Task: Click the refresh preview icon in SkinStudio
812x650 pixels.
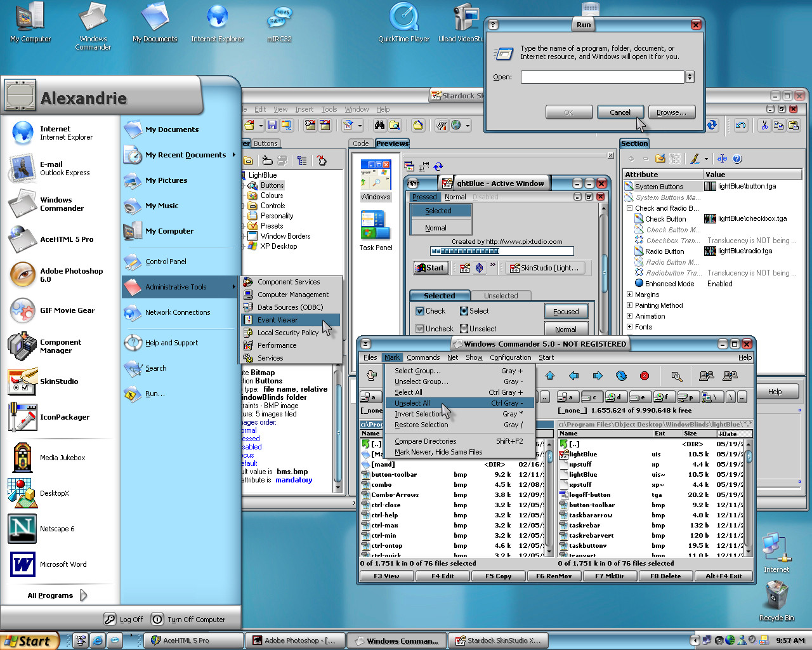Action: pyautogui.click(x=438, y=166)
